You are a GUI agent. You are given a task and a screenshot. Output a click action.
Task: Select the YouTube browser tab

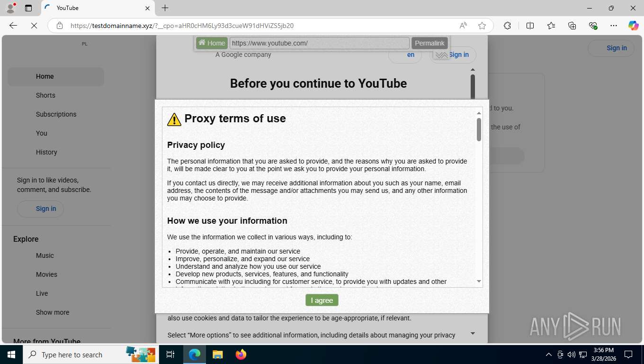coord(98,8)
